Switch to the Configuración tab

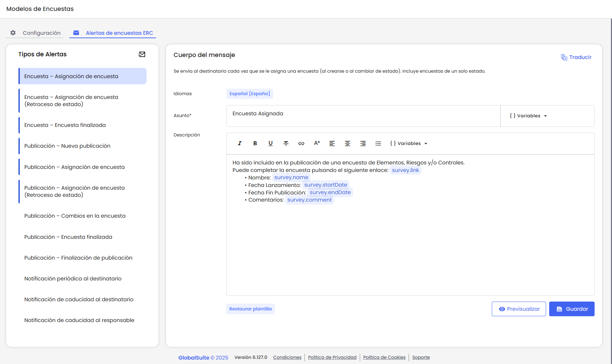coord(36,33)
